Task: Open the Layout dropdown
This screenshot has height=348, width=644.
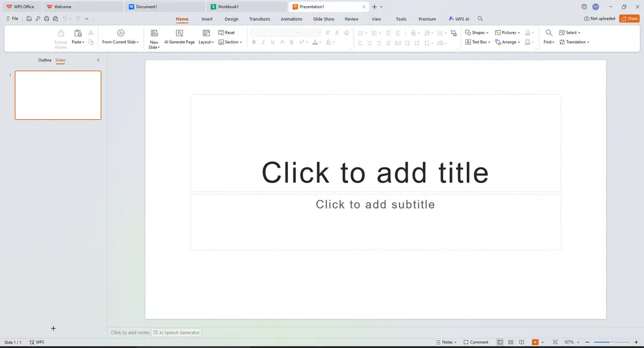Action: [x=206, y=42]
